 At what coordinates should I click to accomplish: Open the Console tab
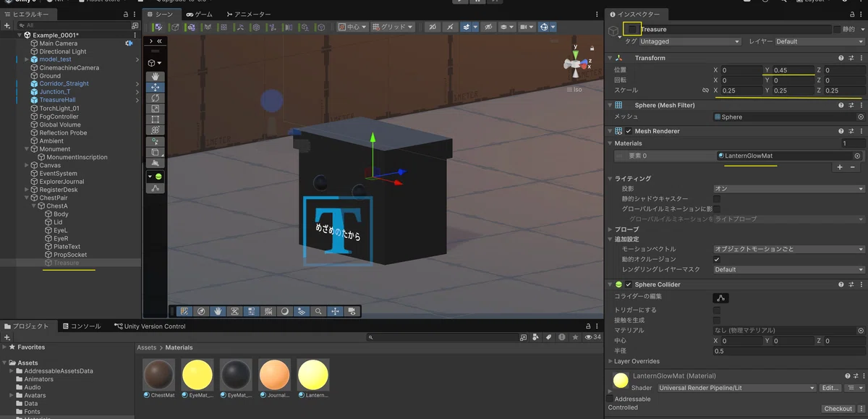click(x=80, y=326)
